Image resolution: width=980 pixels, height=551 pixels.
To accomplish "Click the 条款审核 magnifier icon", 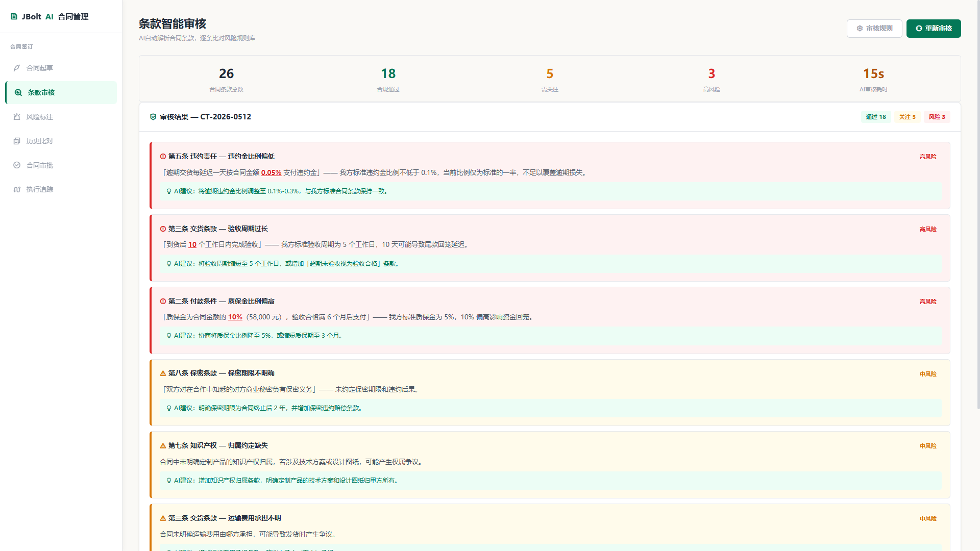I will (18, 92).
